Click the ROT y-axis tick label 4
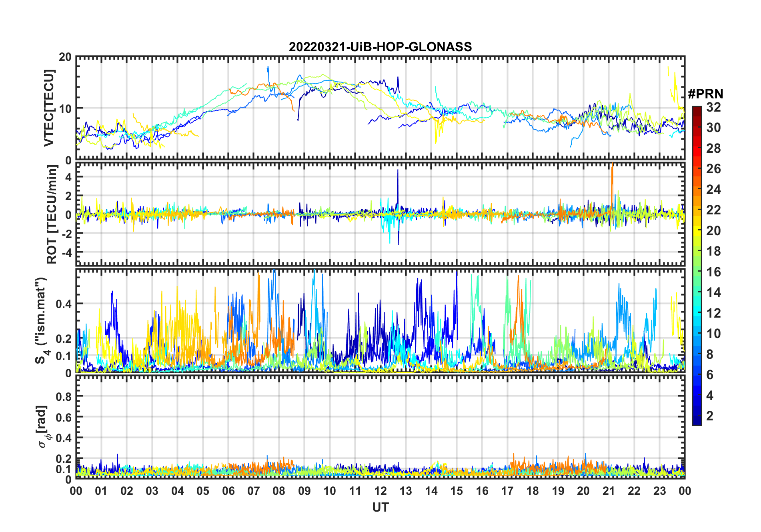 pyautogui.click(x=68, y=177)
